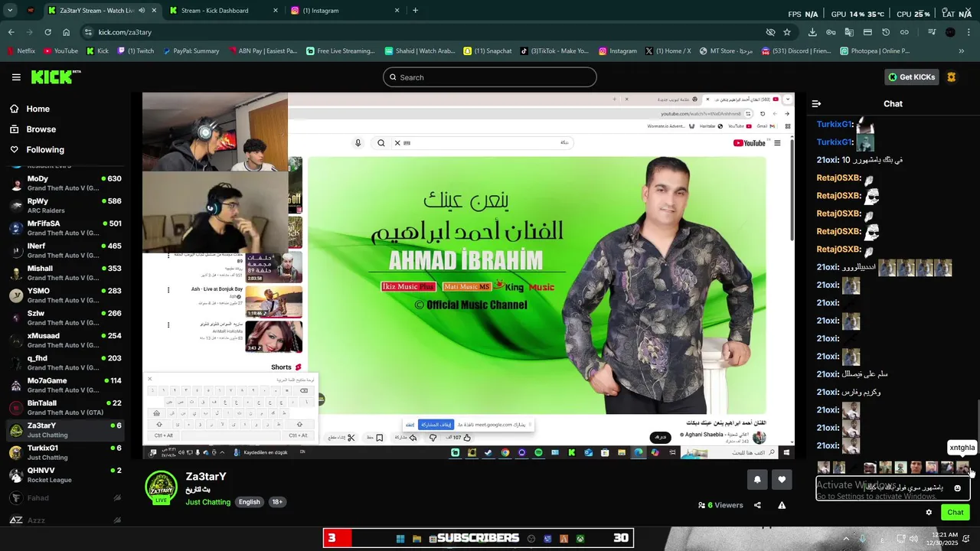Turn on notifications with the bell icon

(757, 480)
